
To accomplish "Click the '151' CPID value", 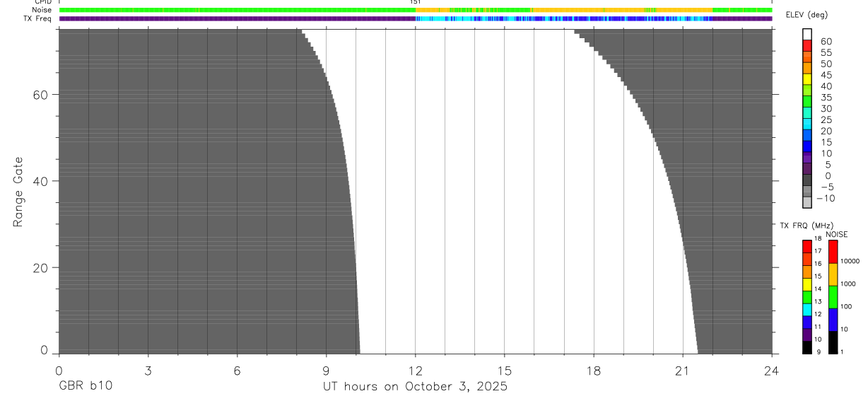I will [416, 2].
